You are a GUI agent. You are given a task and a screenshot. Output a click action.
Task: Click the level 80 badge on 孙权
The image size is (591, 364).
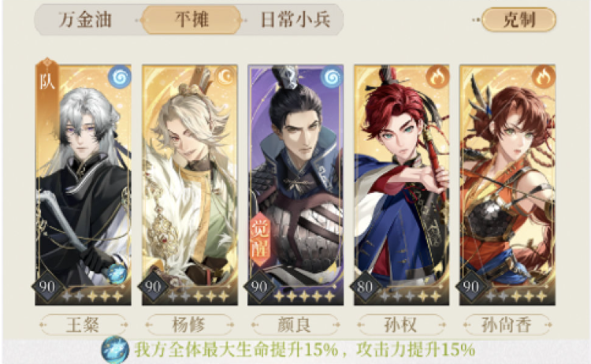pyautogui.click(x=365, y=287)
